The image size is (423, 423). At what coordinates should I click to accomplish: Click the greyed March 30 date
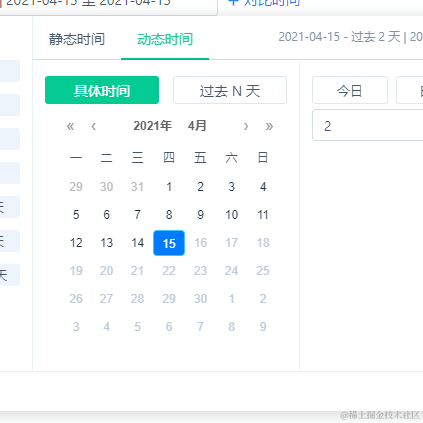tap(107, 187)
